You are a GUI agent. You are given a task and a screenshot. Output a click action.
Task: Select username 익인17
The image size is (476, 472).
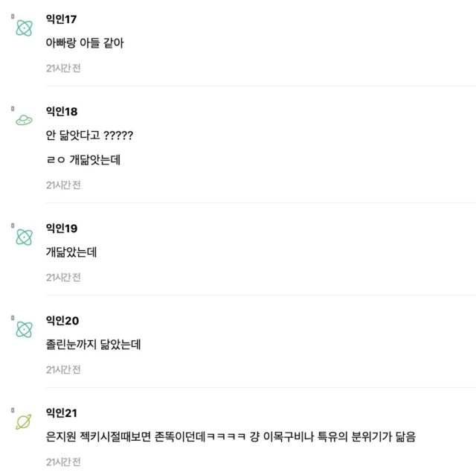[x=62, y=19]
